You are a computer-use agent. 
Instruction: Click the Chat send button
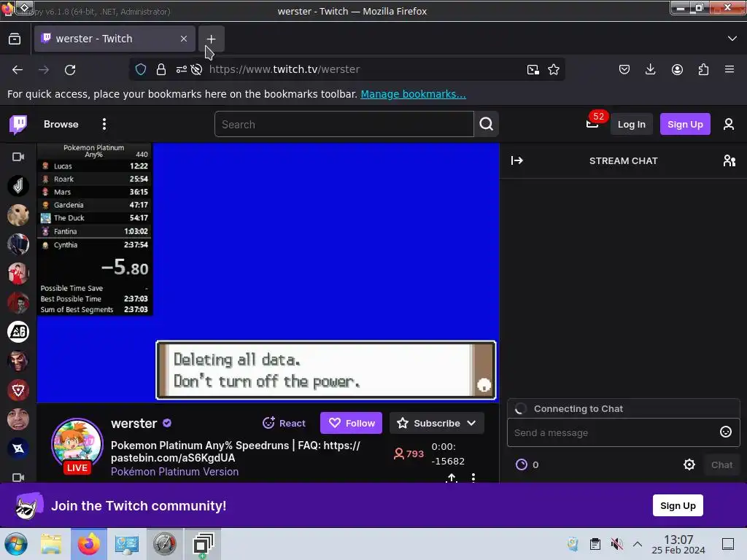tap(721, 464)
